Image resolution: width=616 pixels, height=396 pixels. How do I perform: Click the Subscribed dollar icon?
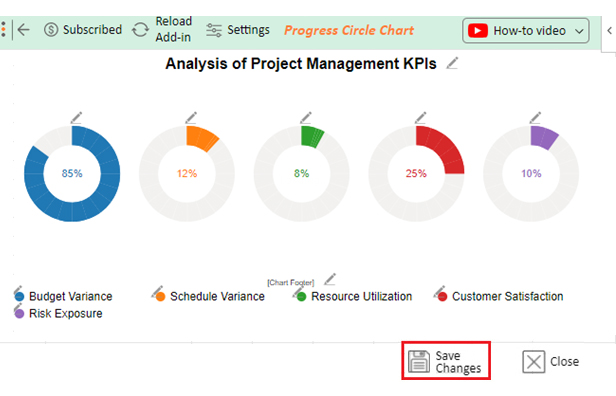(x=51, y=30)
